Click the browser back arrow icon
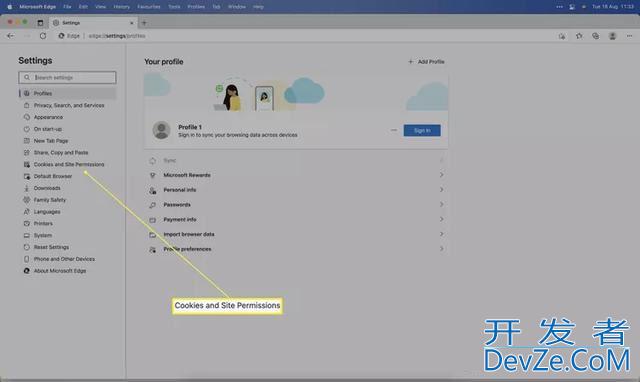The width and height of the screenshot is (640, 382). click(x=11, y=36)
